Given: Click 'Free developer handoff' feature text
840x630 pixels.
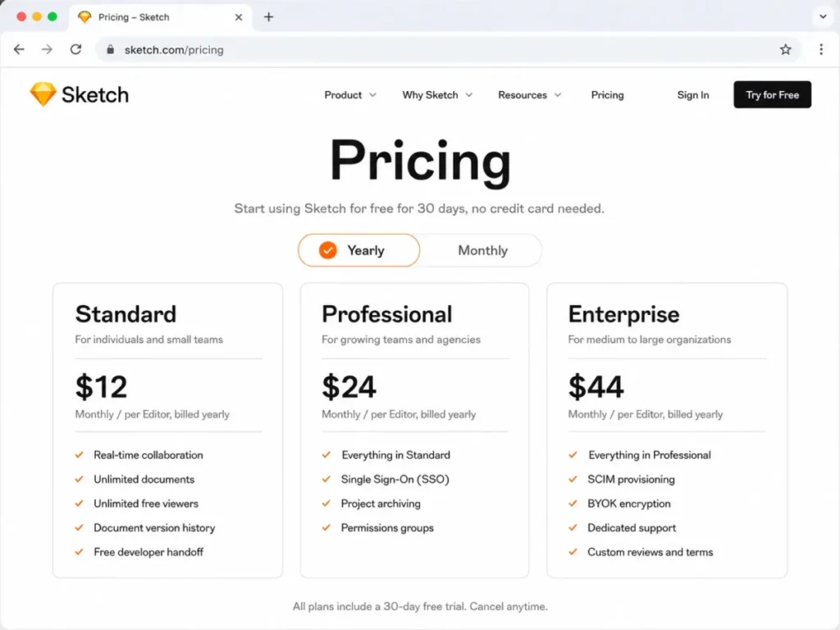Looking at the screenshot, I should coord(148,552).
